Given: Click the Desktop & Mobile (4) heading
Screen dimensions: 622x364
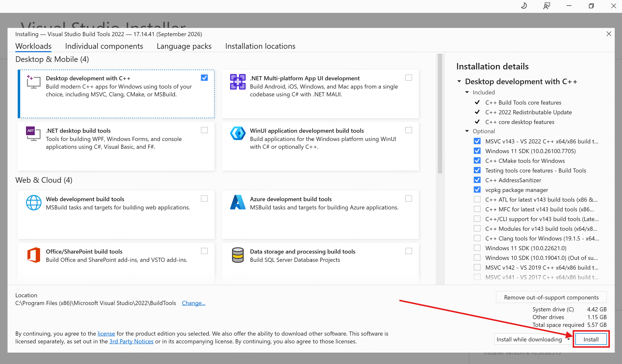Looking at the screenshot, I should 52,59.
